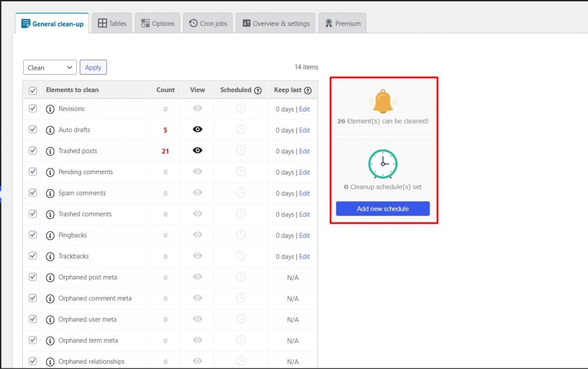Image resolution: width=588 pixels, height=369 pixels.
Task: Click the info icon beside Orphaned post meta
Action: tap(50, 278)
